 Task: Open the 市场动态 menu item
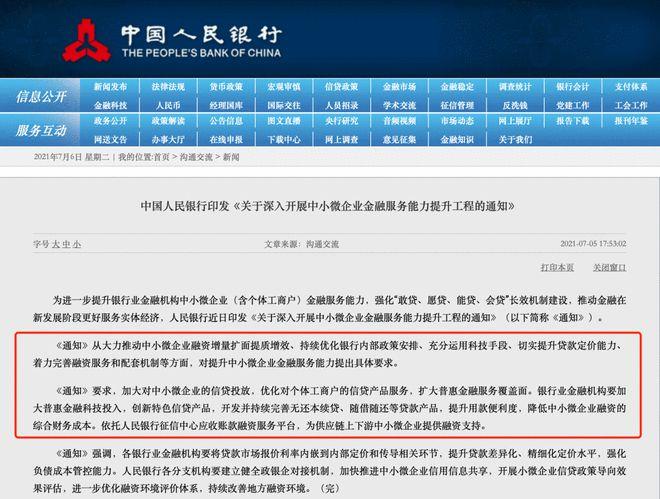point(457,121)
